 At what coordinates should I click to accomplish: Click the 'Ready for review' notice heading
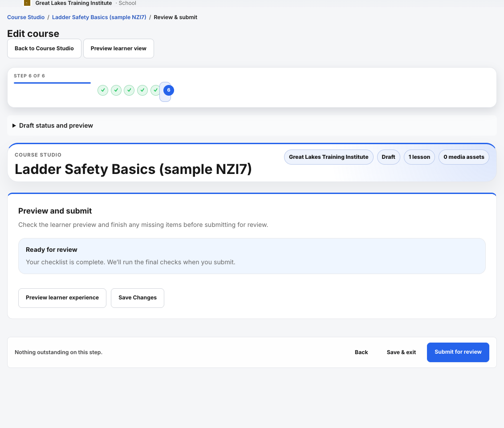(52, 250)
